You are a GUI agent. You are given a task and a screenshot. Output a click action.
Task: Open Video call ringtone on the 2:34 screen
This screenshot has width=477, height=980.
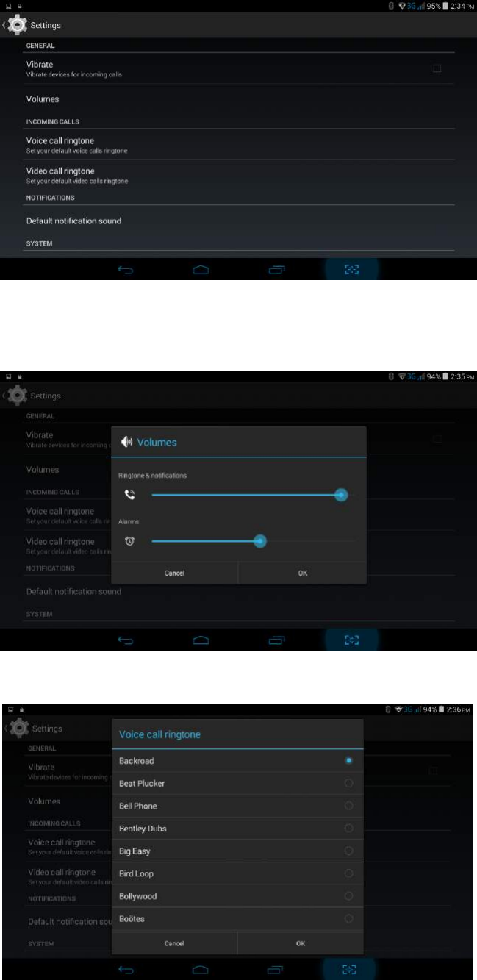pos(240,175)
